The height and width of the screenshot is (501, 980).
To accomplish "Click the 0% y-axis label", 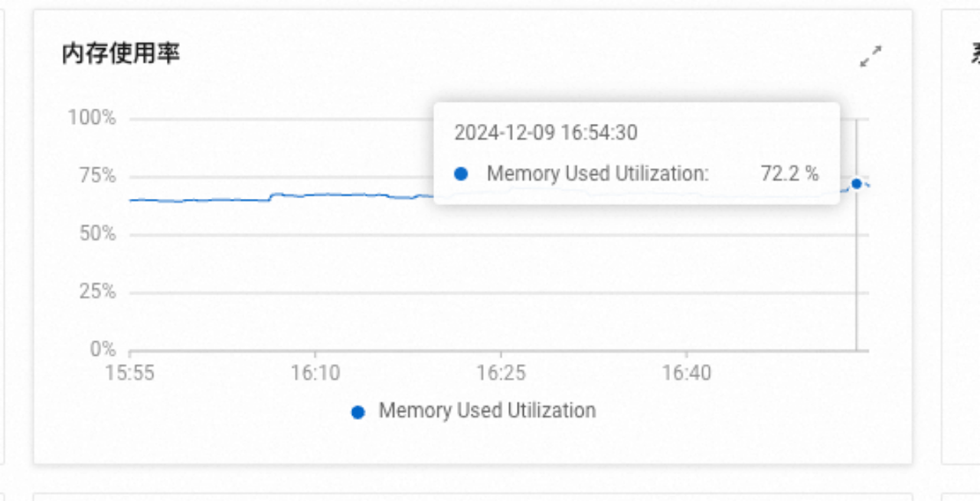I will (103, 349).
